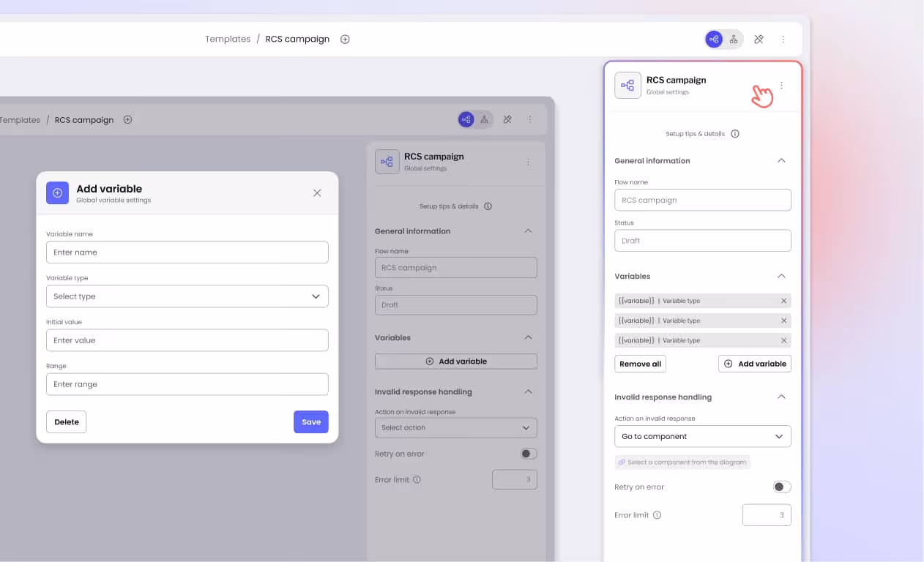924x562 pixels.
Task: Remove the third variable chip in right panel
Action: 783,340
